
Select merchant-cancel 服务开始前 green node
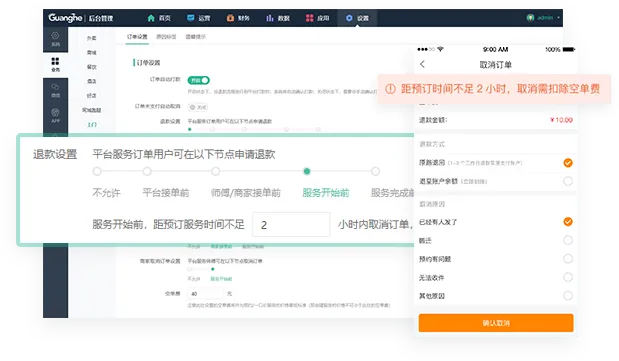coord(213,269)
